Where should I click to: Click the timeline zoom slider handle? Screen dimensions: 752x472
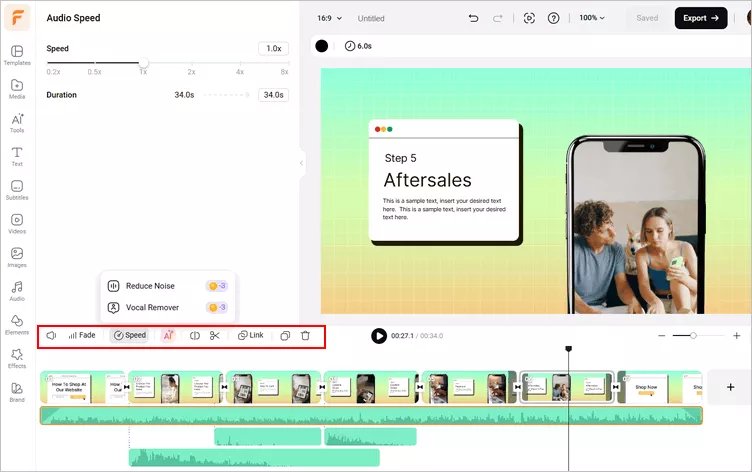693,336
